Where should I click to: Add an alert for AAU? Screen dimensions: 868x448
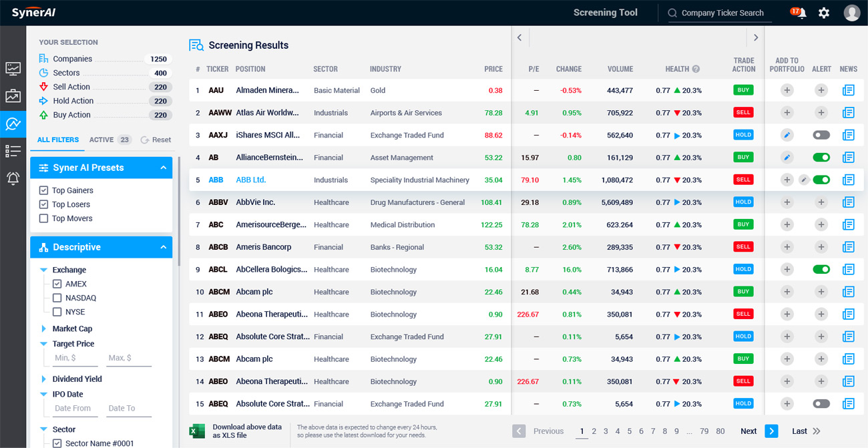coord(821,90)
